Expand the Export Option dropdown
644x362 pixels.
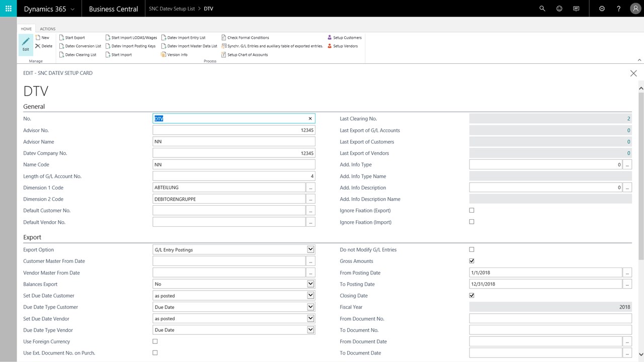click(310, 249)
